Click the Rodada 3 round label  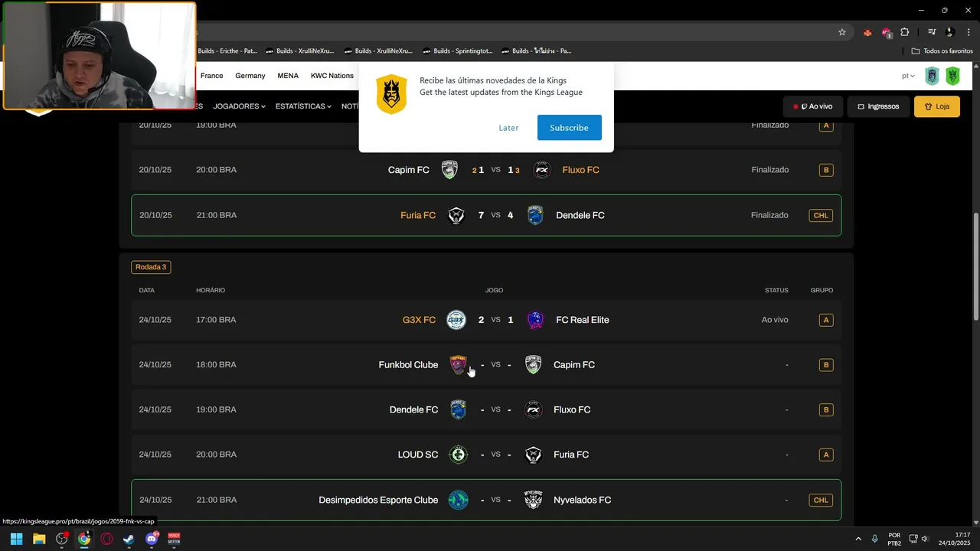[151, 267]
